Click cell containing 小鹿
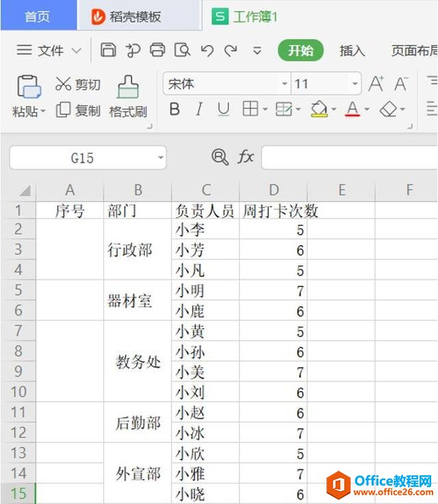Viewport: 438px width, 504px height. [x=205, y=311]
